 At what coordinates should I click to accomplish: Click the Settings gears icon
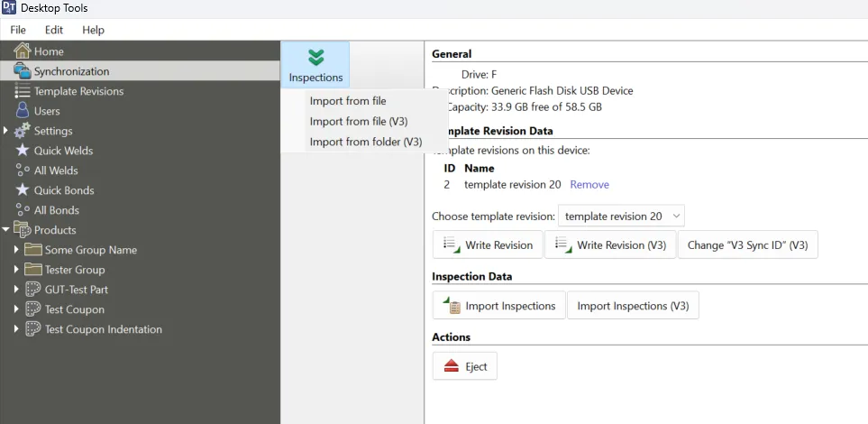point(23,130)
